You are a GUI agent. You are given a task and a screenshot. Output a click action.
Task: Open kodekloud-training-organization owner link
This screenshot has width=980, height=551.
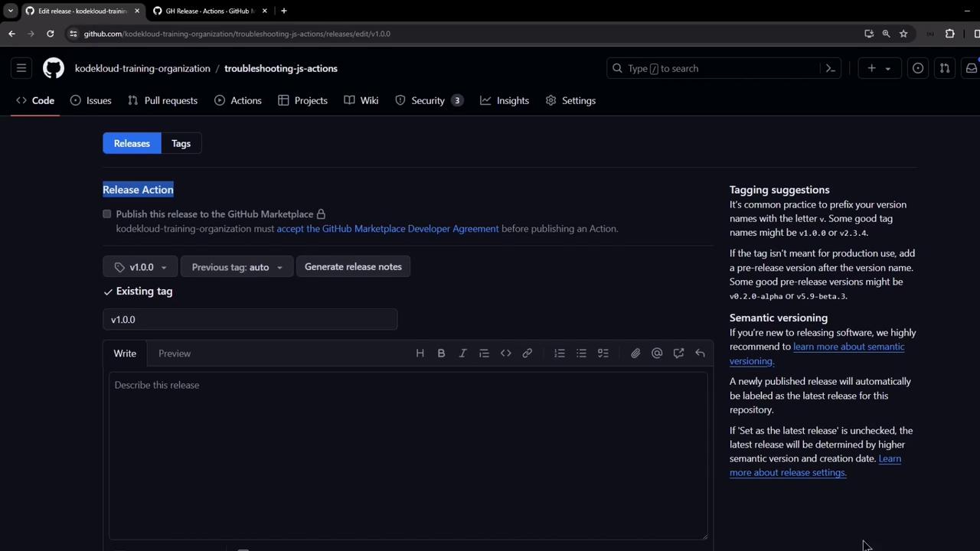coord(142,68)
